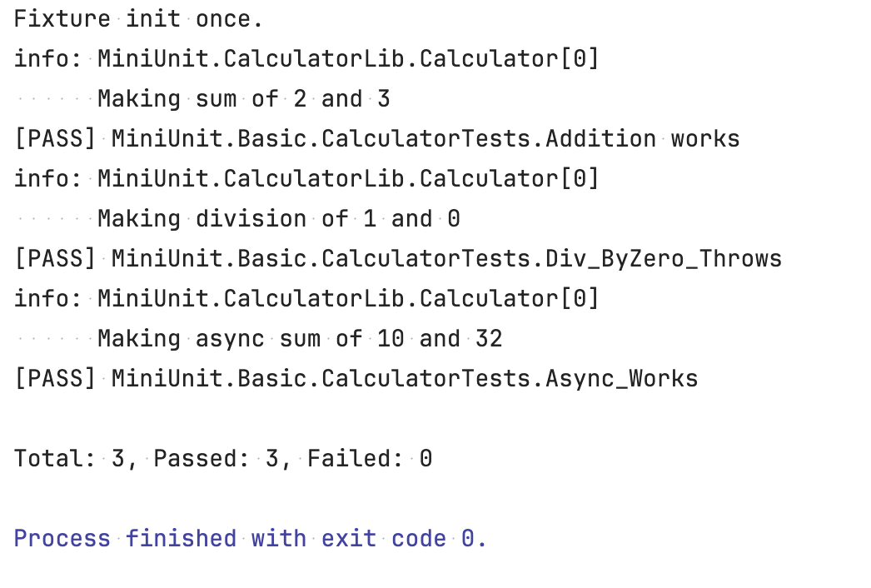Click the 'Process finished with exit code 0.' message

tap(250, 539)
